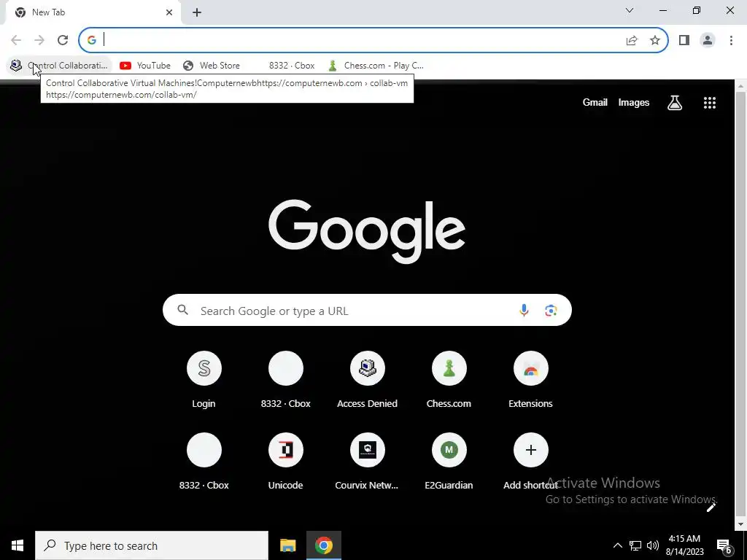The height and width of the screenshot is (560, 747).
Task: Search by image with Google Lens icon
Action: (x=551, y=311)
